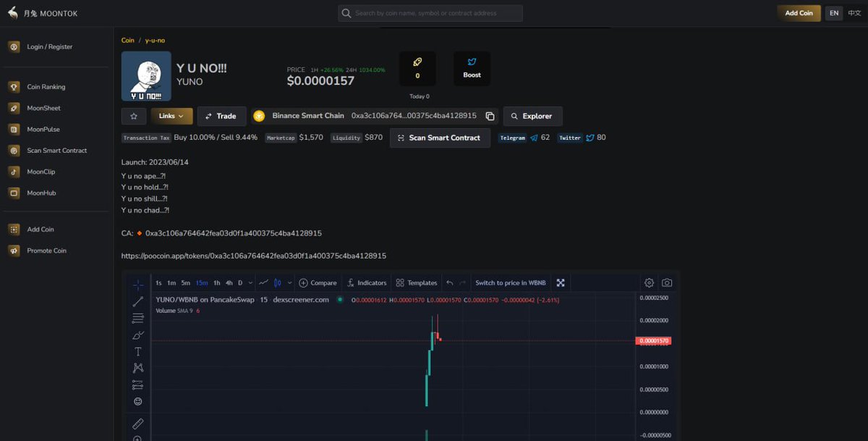Copy the contract address icon
This screenshot has width=868, height=441.
[490, 116]
